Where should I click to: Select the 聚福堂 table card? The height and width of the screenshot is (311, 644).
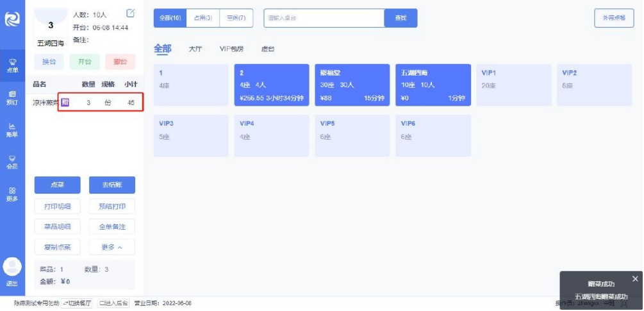pos(352,85)
